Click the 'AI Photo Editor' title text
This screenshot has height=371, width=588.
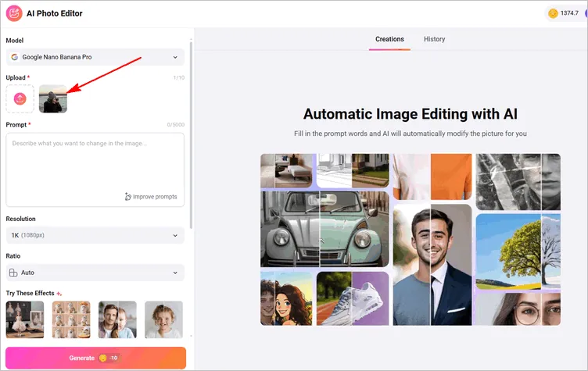(55, 13)
